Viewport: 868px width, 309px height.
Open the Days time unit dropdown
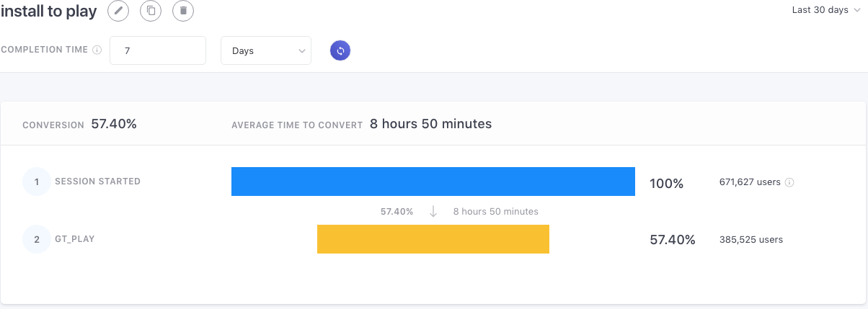(x=265, y=51)
